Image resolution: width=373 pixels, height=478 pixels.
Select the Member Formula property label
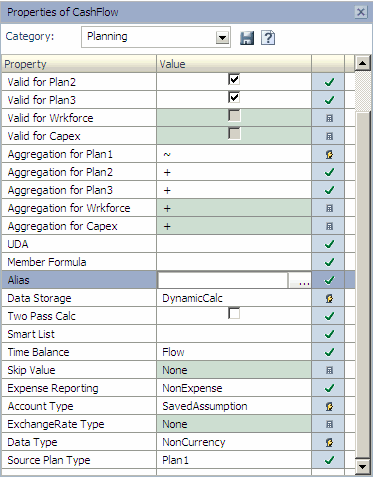click(x=47, y=262)
